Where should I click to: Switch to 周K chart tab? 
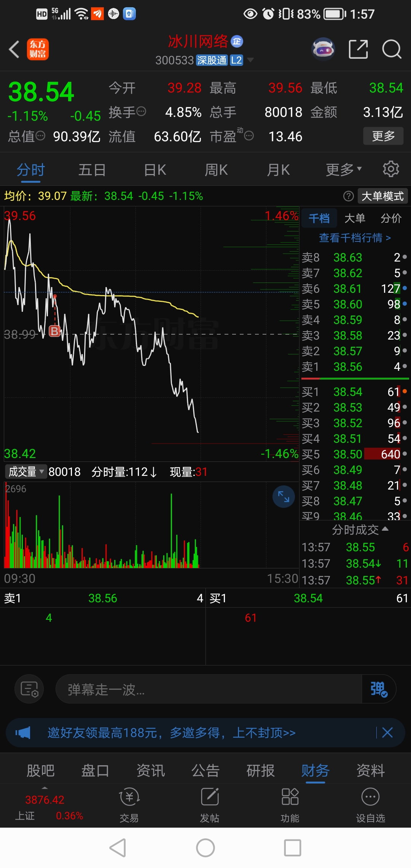pos(216,170)
